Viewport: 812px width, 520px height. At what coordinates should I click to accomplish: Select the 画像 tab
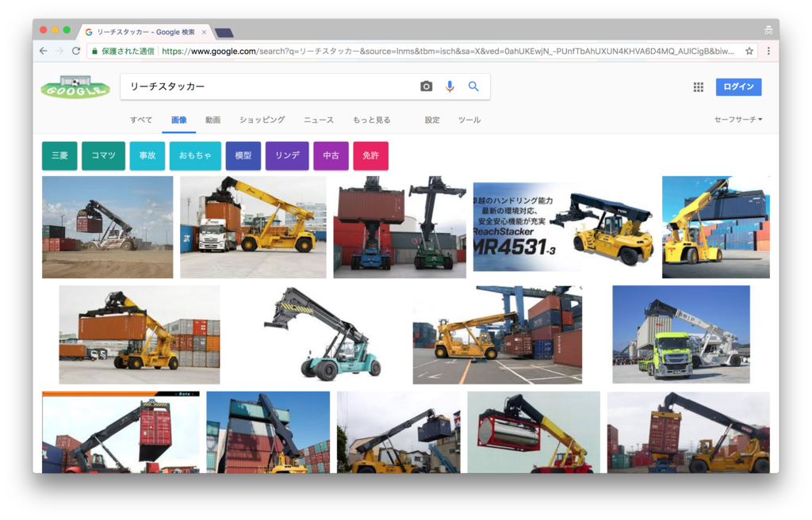click(x=178, y=120)
